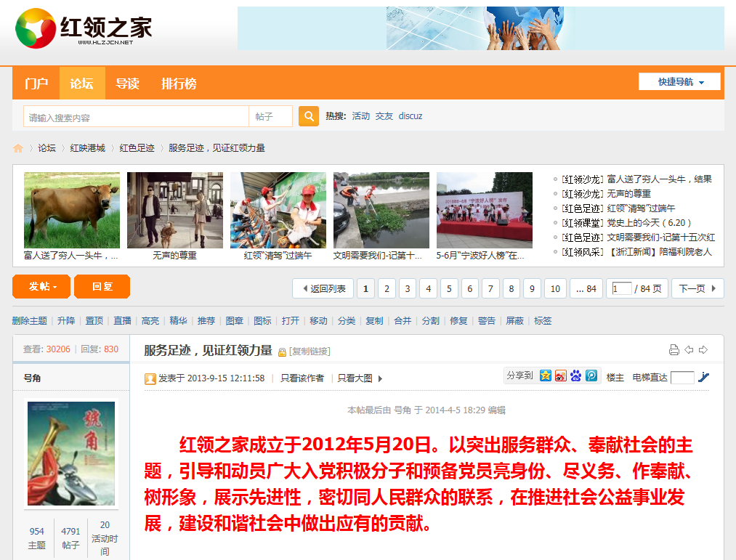Open the 帖子 search type selector

tap(270, 117)
